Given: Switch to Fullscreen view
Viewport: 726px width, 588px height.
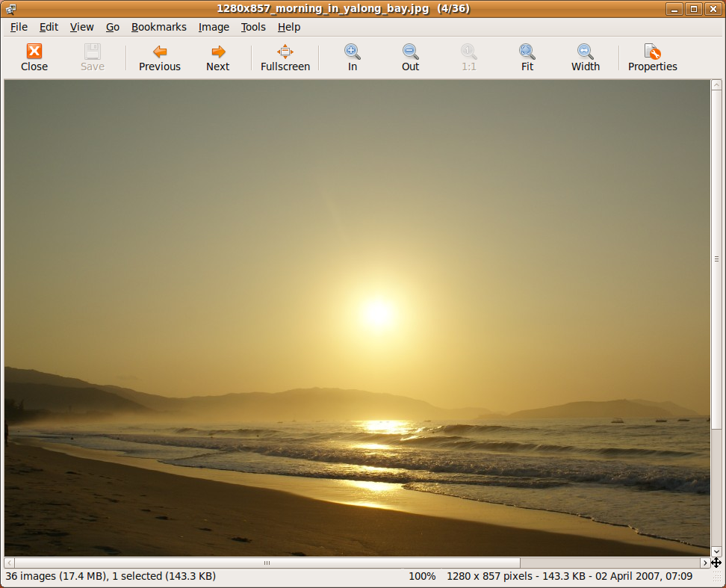Looking at the screenshot, I should tap(285, 58).
